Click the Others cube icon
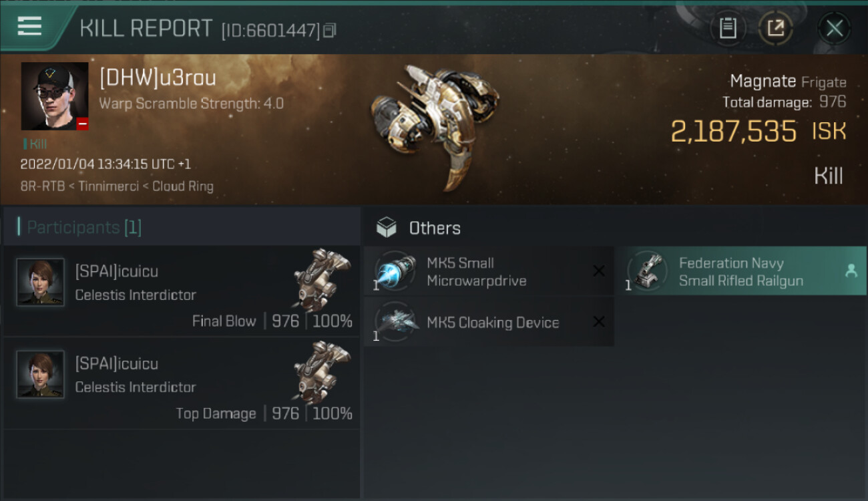 [x=387, y=228]
